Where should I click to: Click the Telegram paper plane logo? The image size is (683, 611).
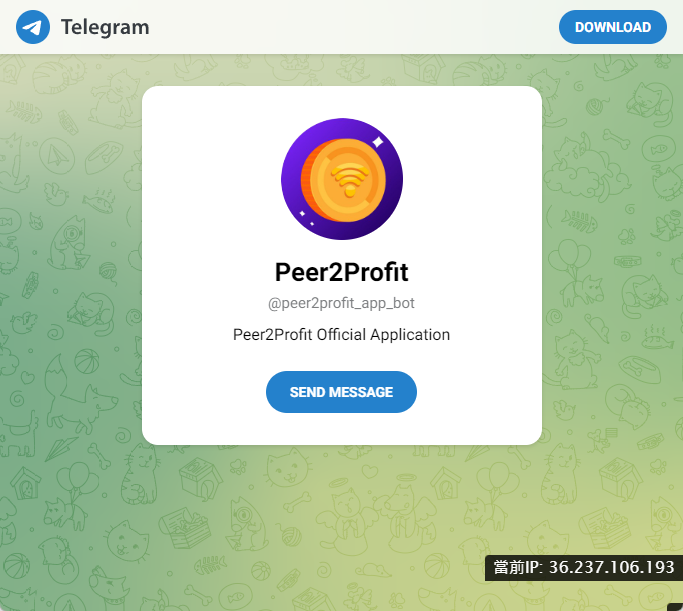click(33, 27)
